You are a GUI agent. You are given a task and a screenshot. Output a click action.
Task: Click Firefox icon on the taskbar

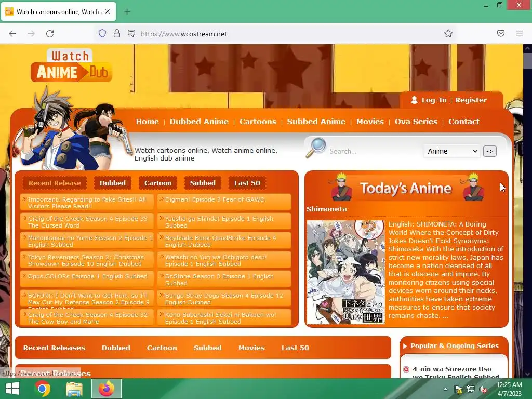pos(107,389)
